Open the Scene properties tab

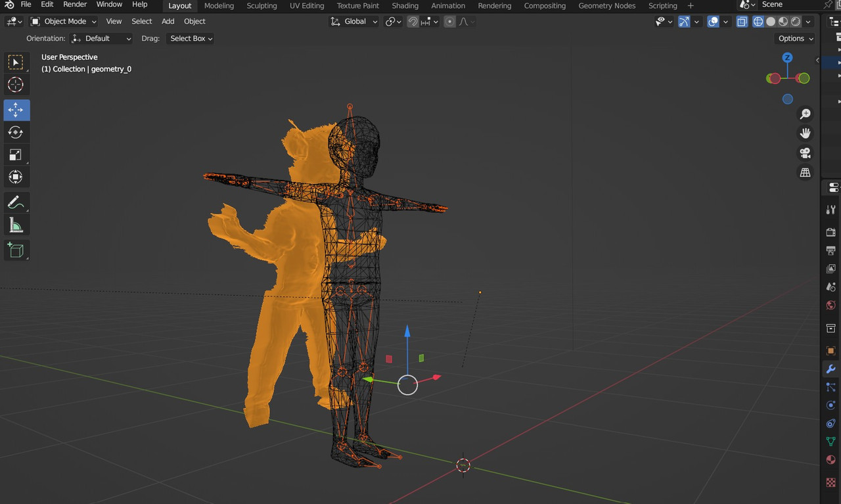pos(831,288)
